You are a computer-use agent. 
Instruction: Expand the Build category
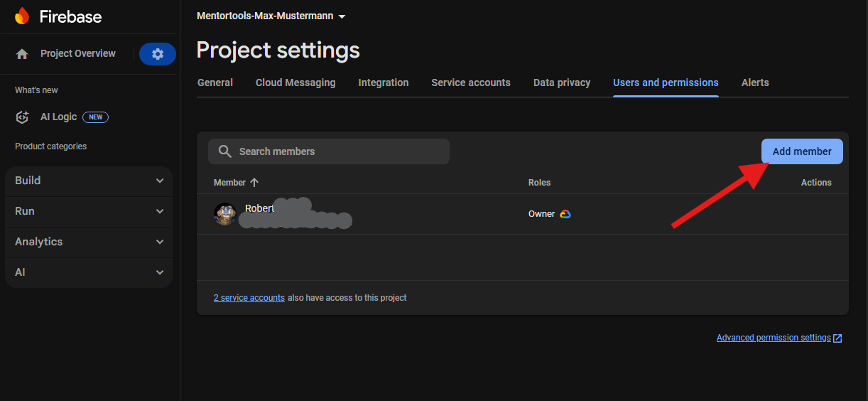[89, 181]
